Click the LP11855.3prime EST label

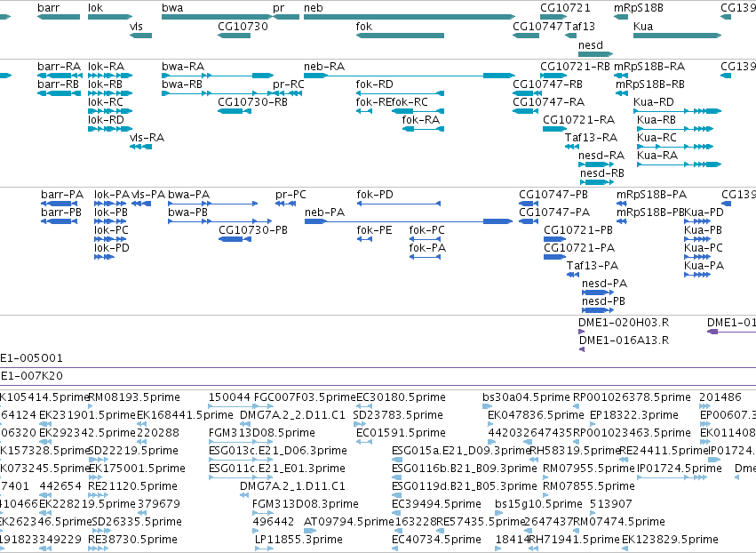click(298, 539)
